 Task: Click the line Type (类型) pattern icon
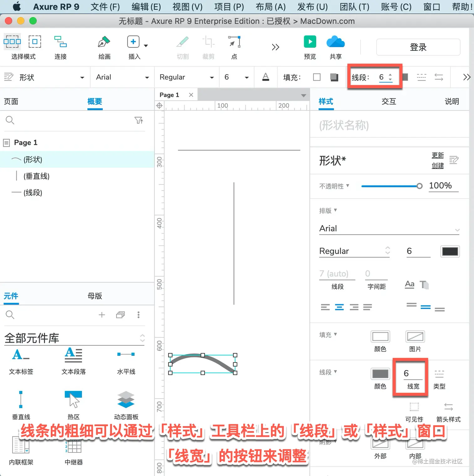point(439,373)
